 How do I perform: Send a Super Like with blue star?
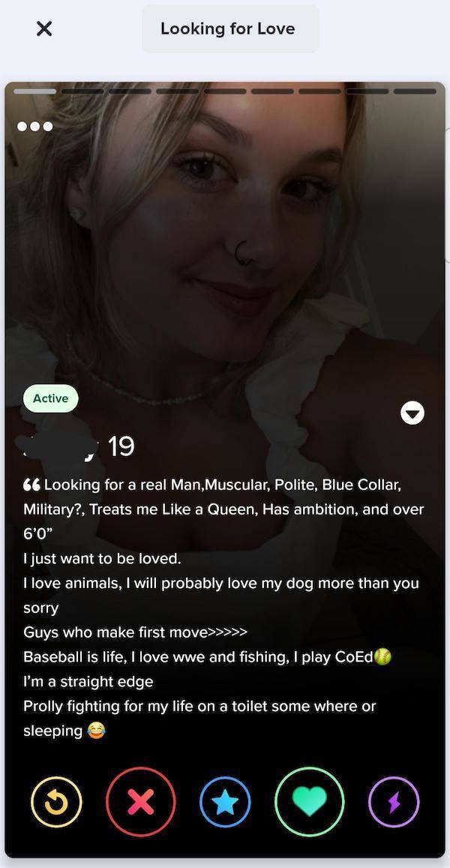(x=225, y=801)
